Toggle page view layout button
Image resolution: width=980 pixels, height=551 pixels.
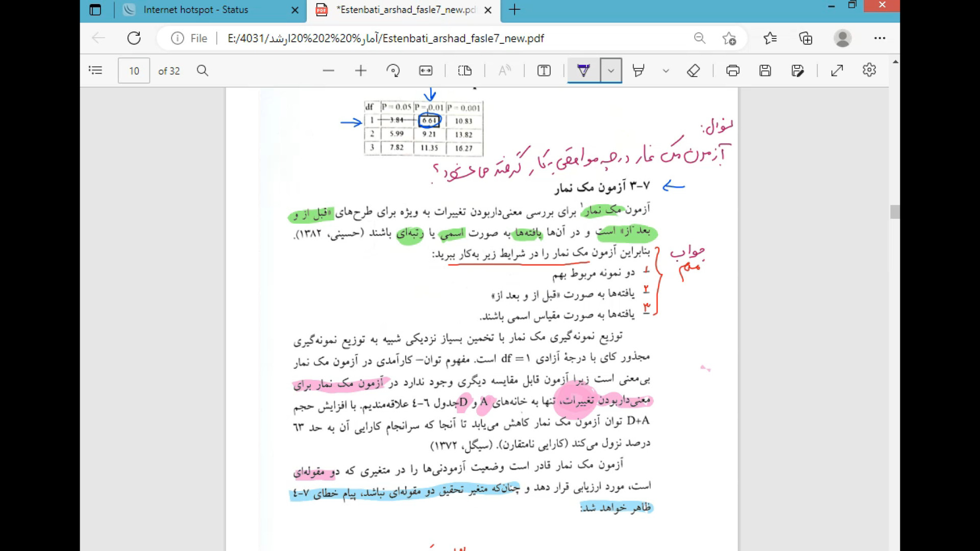click(465, 70)
